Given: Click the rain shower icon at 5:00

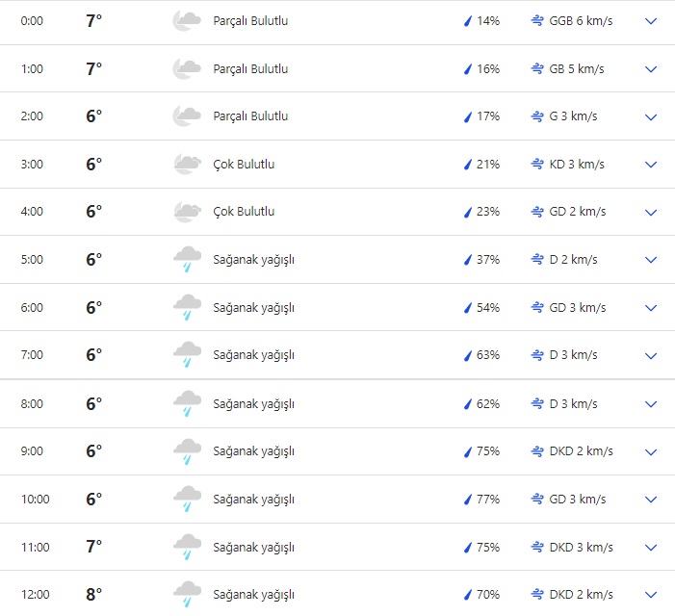Looking at the screenshot, I should (186, 260).
